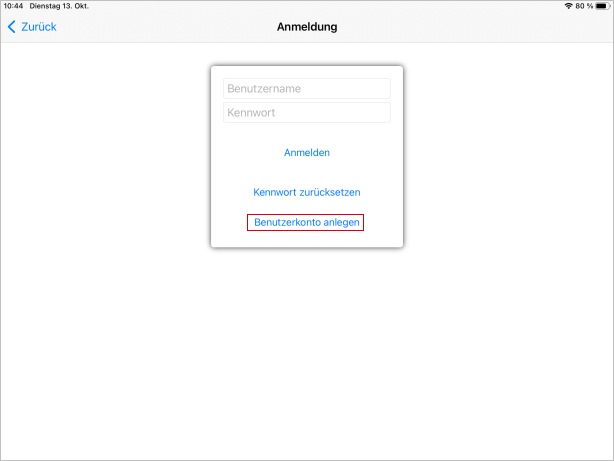
Task: Go back with the Zurück button
Action: 32,27
